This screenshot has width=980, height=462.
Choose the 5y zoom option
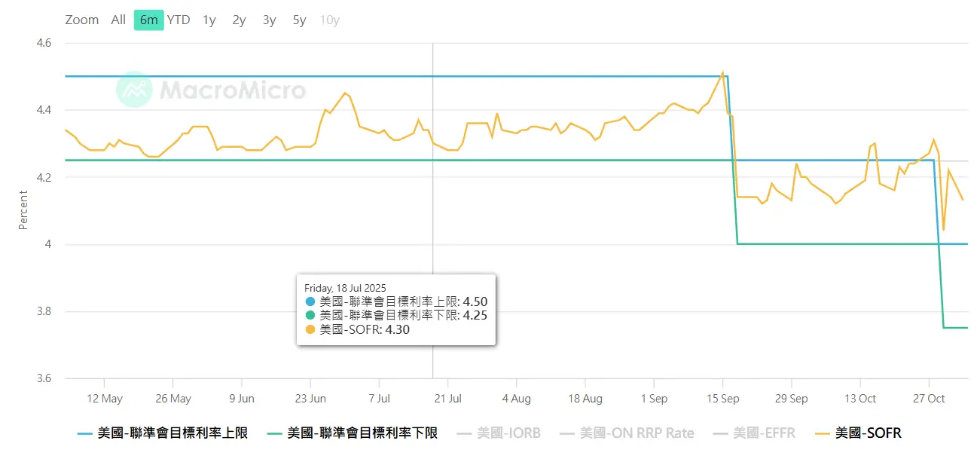(299, 20)
